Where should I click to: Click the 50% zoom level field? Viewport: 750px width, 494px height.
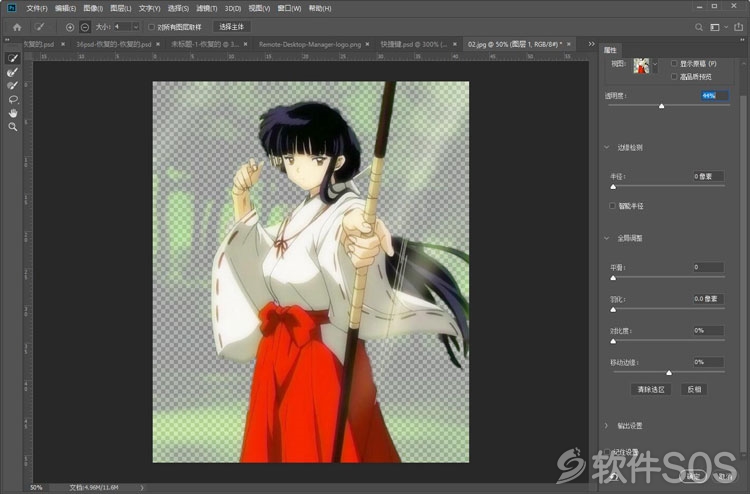(x=36, y=488)
